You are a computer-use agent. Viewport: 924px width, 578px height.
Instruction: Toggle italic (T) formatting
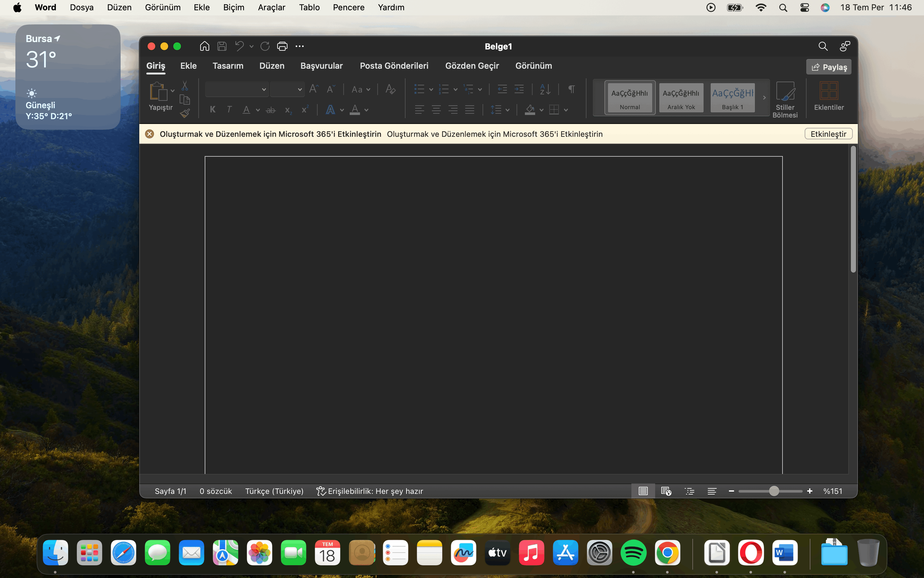(x=229, y=110)
